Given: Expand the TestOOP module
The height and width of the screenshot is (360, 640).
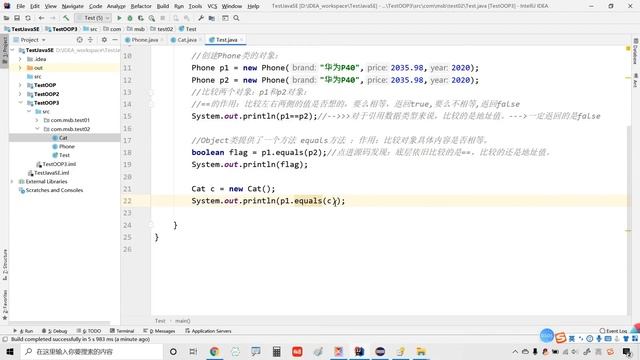Looking at the screenshot, I should click(20, 85).
